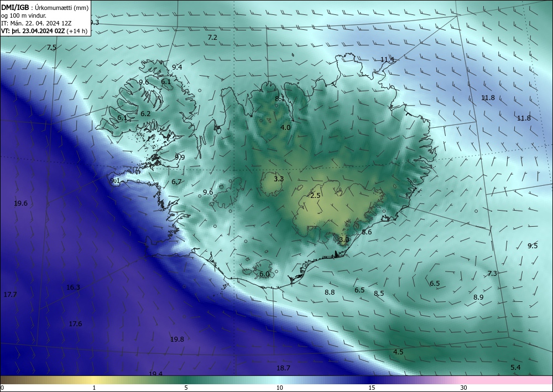553x392 pixels.
Task: Select the 9.9 value on the map
Action: tap(180, 158)
